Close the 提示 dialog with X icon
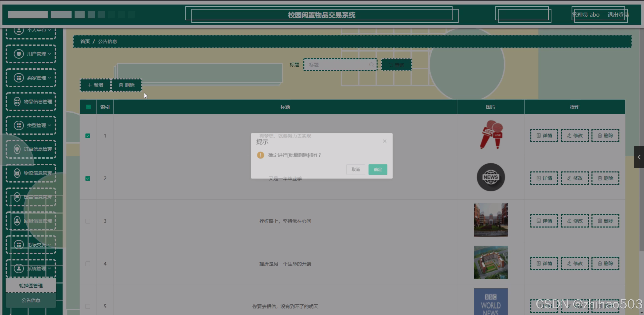644x315 pixels. click(x=385, y=141)
